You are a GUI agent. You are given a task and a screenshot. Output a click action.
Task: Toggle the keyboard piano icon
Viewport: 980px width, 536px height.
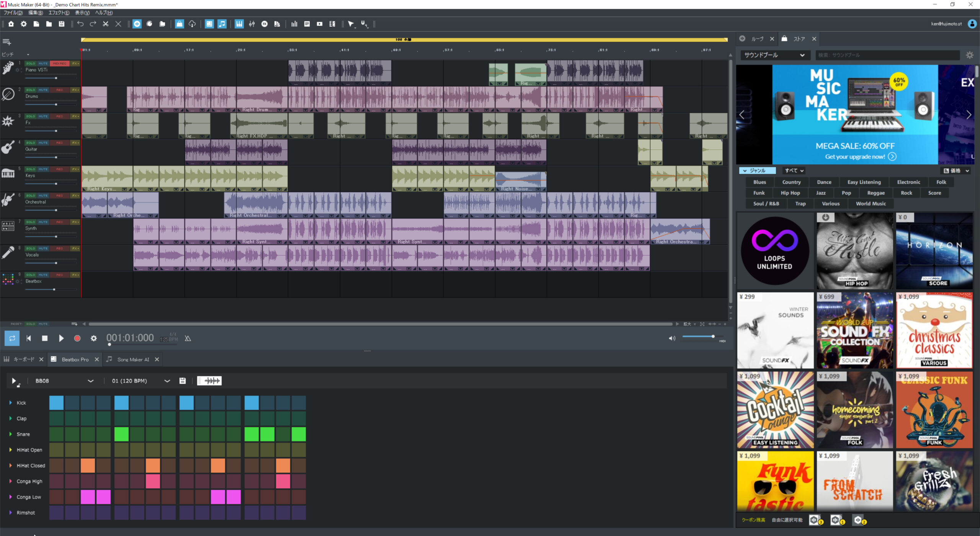coord(239,24)
